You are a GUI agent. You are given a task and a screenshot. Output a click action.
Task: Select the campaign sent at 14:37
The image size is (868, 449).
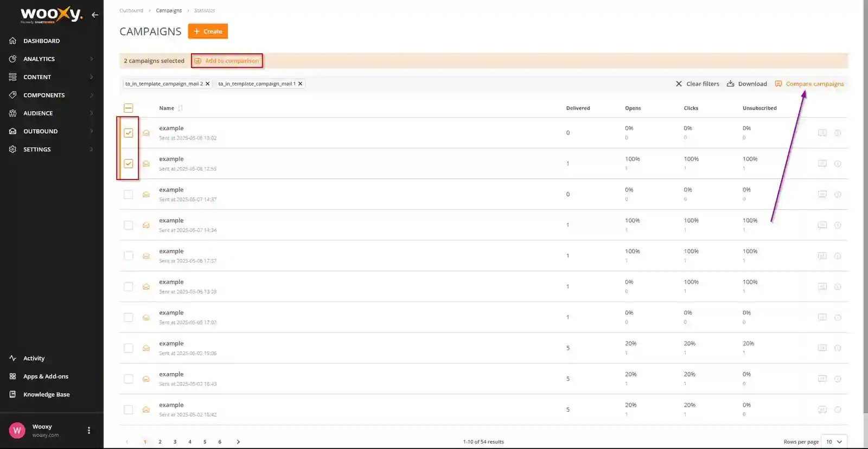[129, 194]
